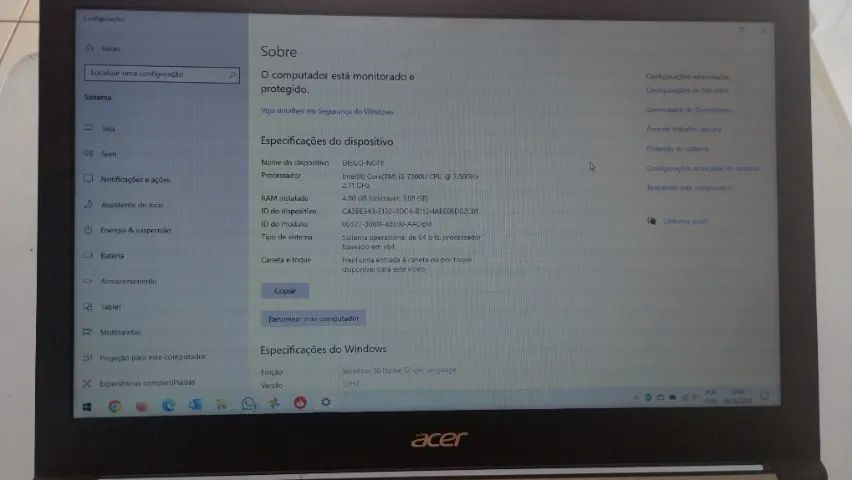
Task: Open Bateria settings
Action: (104, 255)
